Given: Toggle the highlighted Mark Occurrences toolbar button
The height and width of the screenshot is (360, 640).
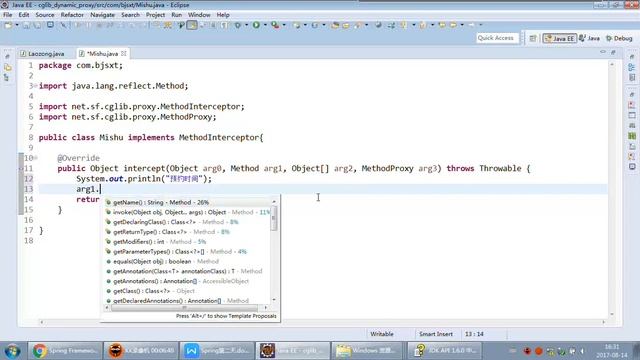Looking at the screenshot, I should [x=192, y=25].
